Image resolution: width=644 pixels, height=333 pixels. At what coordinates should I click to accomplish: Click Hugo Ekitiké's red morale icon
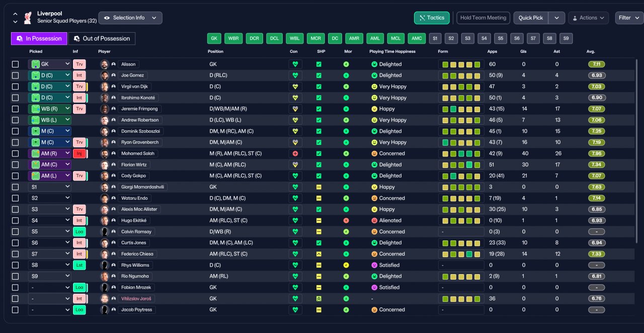click(346, 220)
